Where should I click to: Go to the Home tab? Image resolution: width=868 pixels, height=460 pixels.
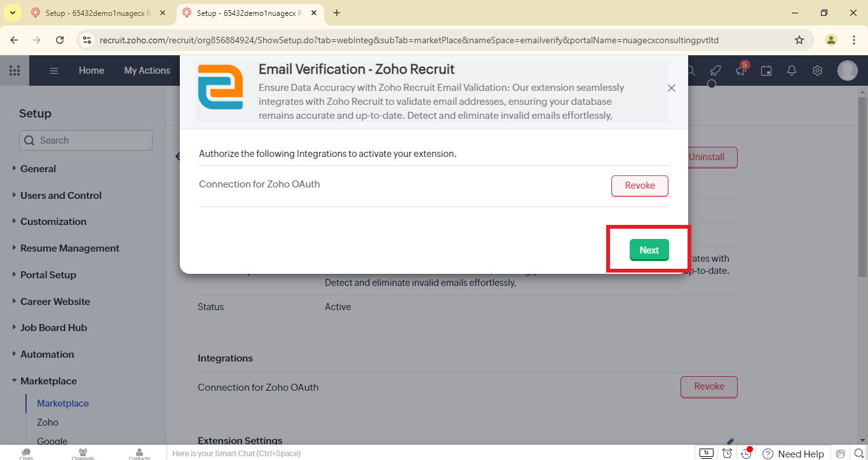tap(92, 71)
